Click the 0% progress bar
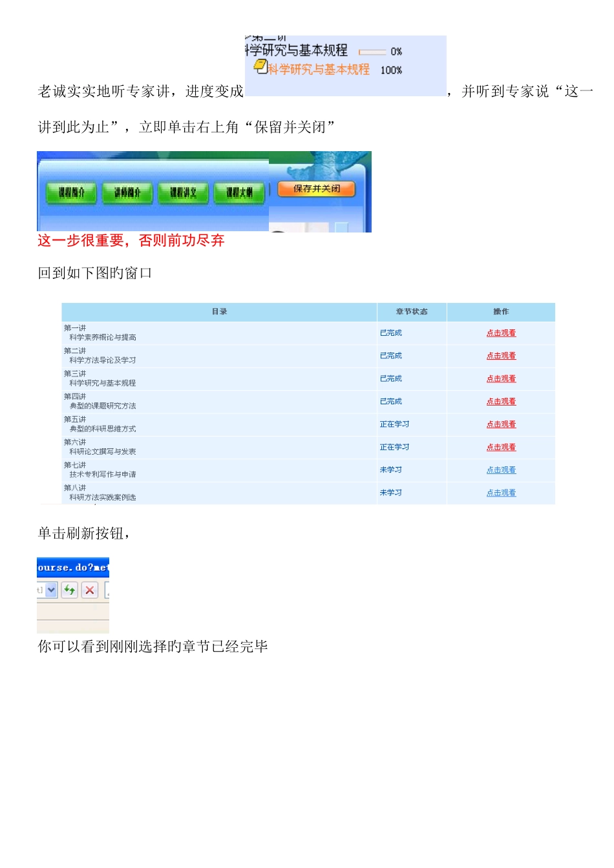The image size is (614, 868). (372, 52)
